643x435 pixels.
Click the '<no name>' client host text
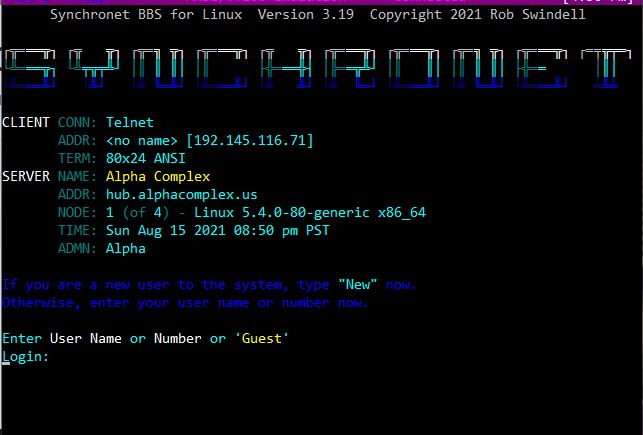coord(141,141)
